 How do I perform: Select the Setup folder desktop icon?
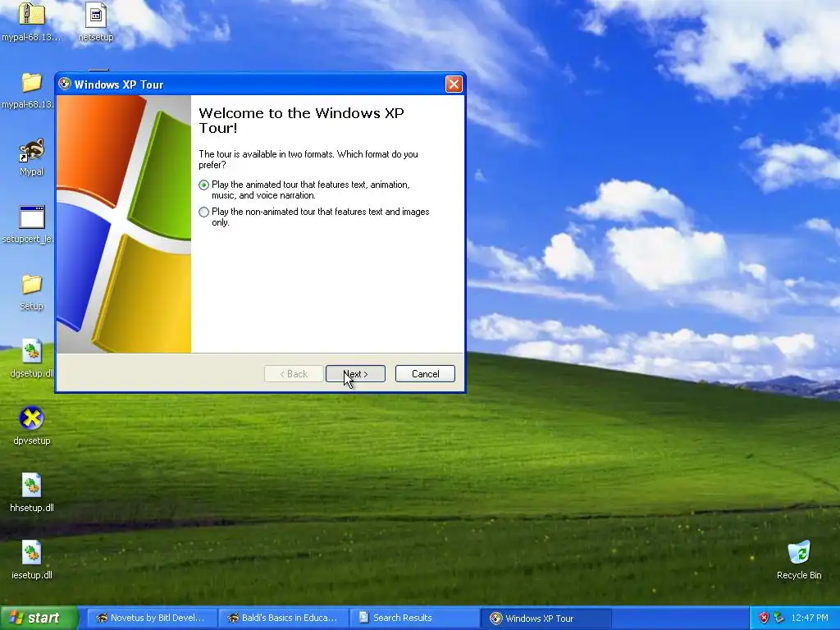pos(31,292)
